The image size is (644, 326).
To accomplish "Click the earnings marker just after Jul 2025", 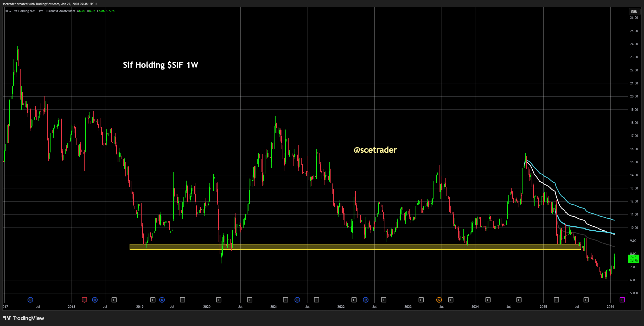I will click(x=586, y=300).
